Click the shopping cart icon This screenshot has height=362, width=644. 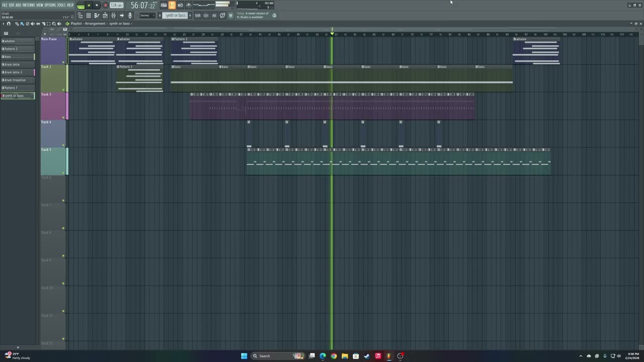[231, 16]
